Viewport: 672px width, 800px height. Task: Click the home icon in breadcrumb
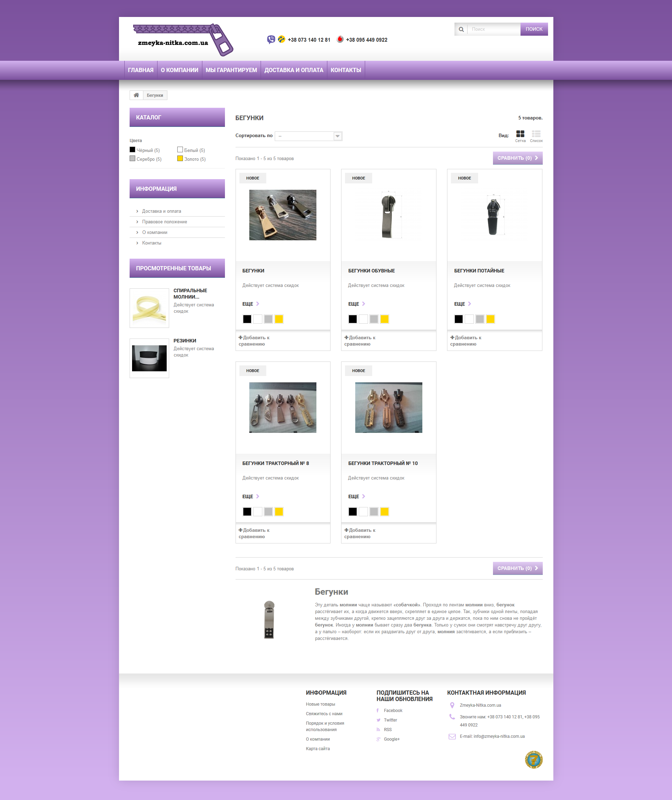(x=136, y=95)
